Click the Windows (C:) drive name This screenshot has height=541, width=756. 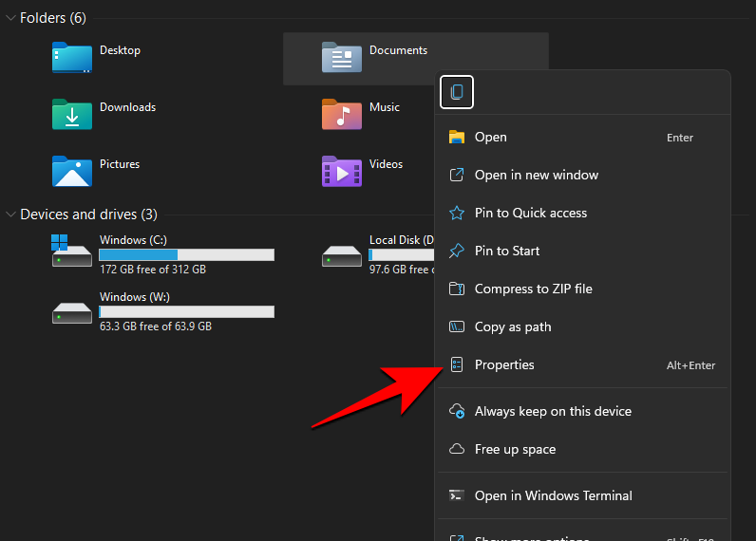click(133, 240)
